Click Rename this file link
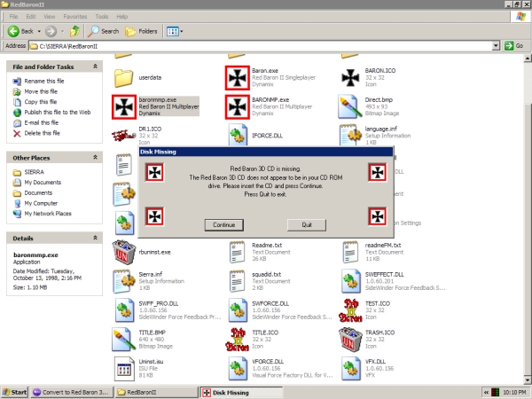Viewport: 532px width, 399px height. tap(43, 82)
